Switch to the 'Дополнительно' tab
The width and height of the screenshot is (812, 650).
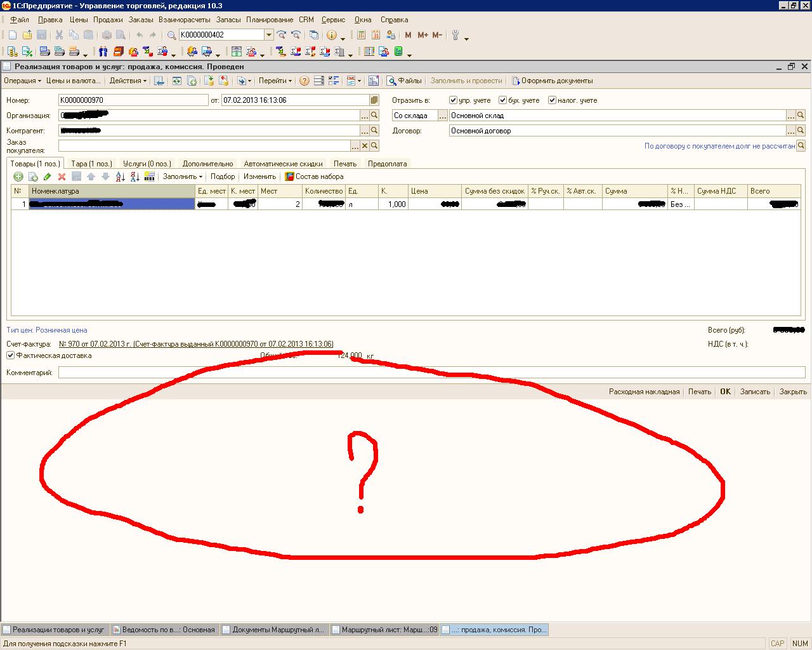[x=207, y=164]
